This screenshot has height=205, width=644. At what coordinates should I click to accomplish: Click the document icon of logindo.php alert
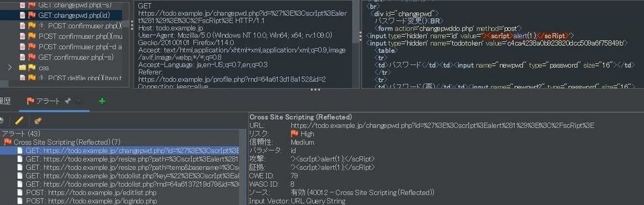[x=20, y=201]
